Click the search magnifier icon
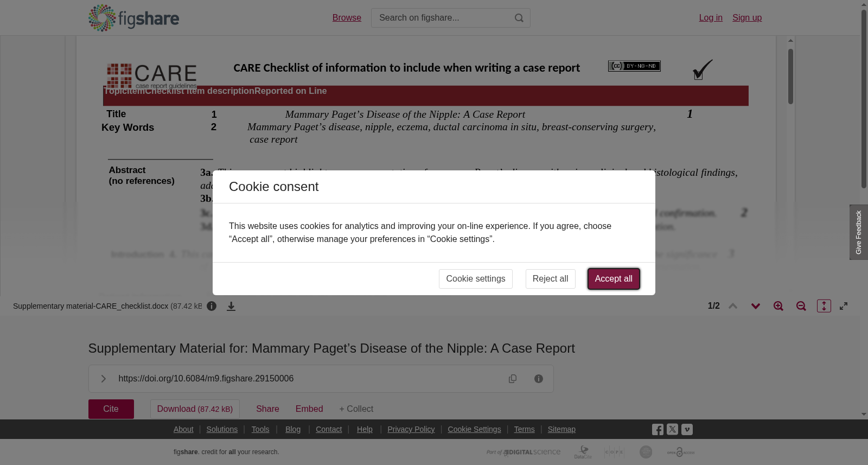This screenshot has width=868, height=465. (x=519, y=18)
